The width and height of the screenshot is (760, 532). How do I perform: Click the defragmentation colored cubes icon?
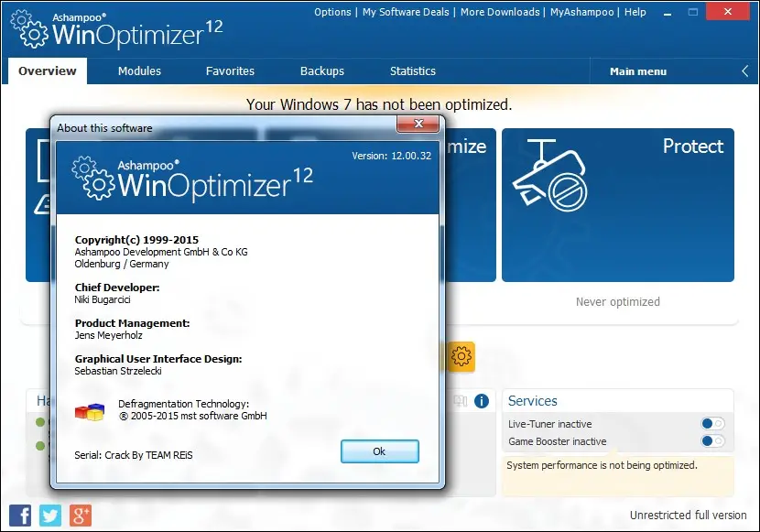coord(90,411)
